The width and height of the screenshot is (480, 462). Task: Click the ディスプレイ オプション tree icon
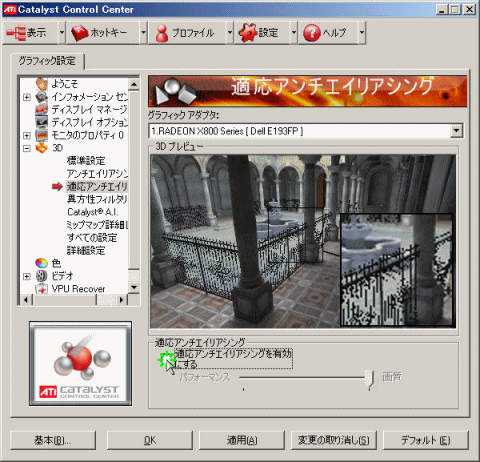tap(42, 122)
